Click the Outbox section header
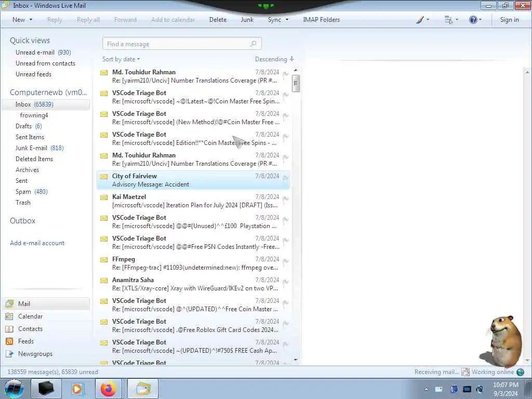Image resolution: width=532 pixels, height=399 pixels. pyautogui.click(x=22, y=220)
